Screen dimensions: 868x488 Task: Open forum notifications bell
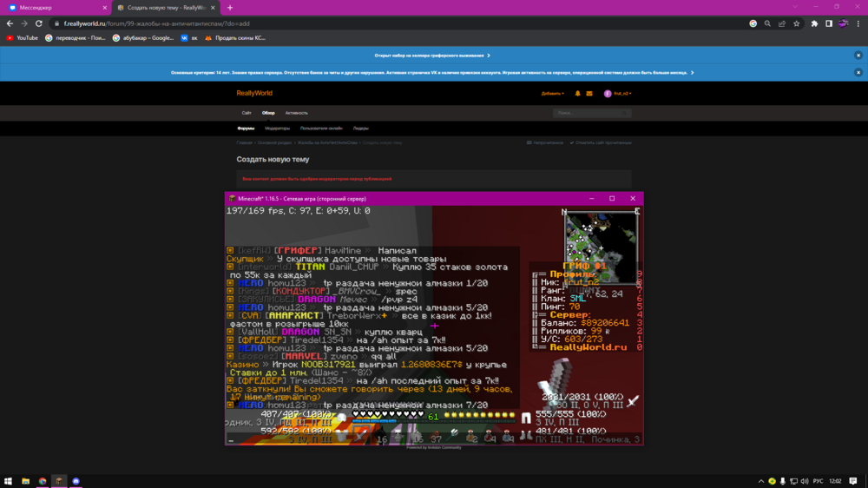click(577, 94)
